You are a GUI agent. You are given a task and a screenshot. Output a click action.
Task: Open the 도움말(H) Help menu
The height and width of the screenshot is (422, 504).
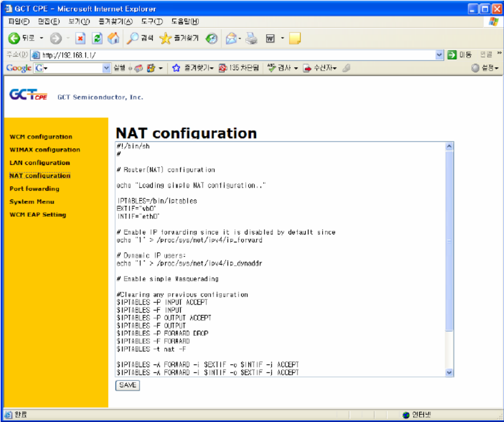185,22
